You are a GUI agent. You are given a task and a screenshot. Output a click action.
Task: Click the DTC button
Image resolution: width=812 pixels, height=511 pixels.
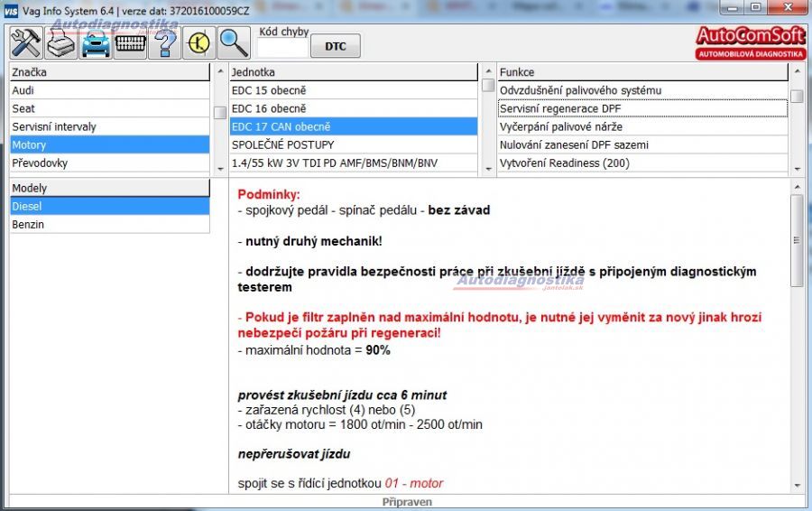336,47
